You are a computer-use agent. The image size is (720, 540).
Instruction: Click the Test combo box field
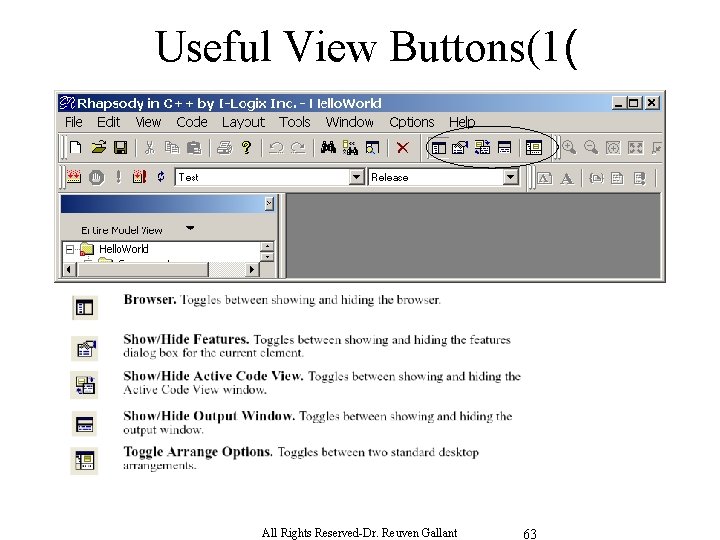[x=270, y=177]
